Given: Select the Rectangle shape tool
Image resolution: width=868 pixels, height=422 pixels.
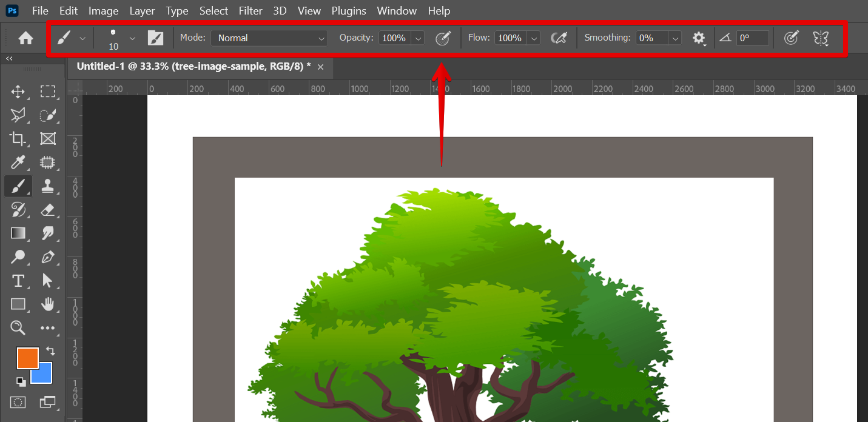Looking at the screenshot, I should pos(18,304).
